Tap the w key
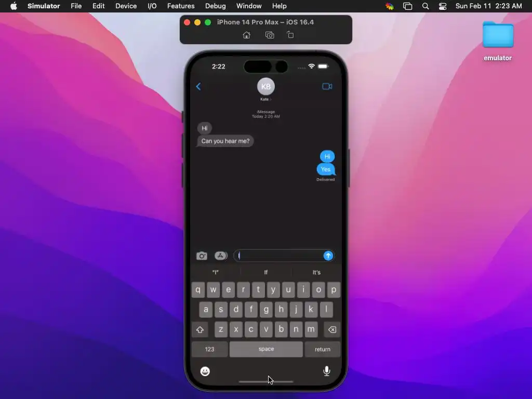This screenshot has width=532, height=399. (x=213, y=290)
